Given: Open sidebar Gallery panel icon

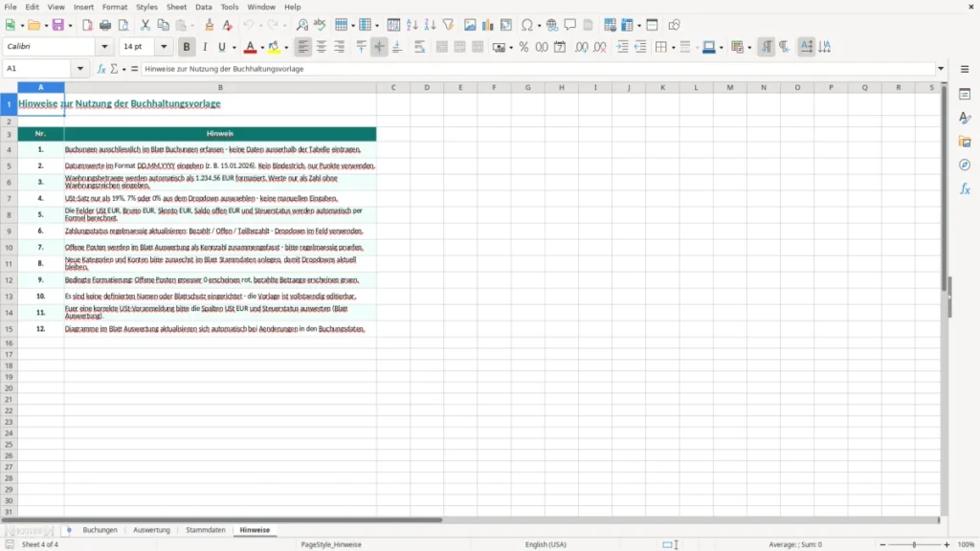Looking at the screenshot, I should [965, 142].
